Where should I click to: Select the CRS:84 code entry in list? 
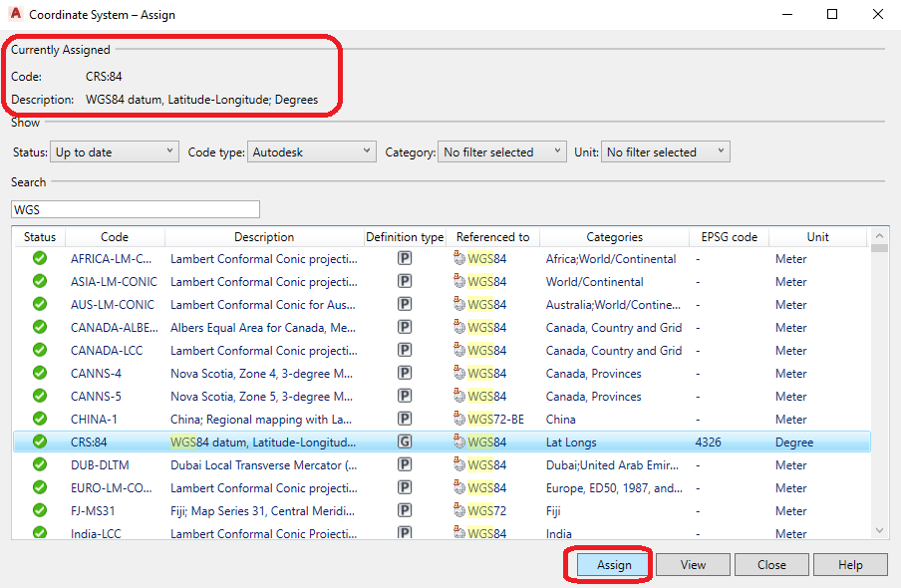(89, 442)
